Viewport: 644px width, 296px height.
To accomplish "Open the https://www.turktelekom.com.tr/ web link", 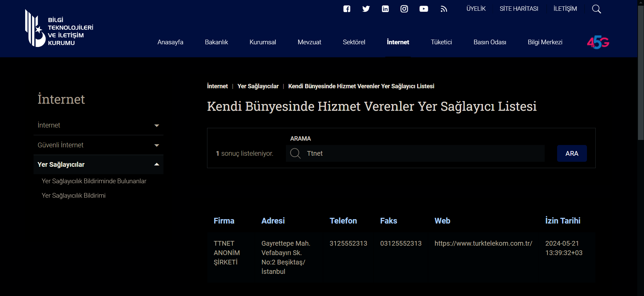I will (483, 243).
